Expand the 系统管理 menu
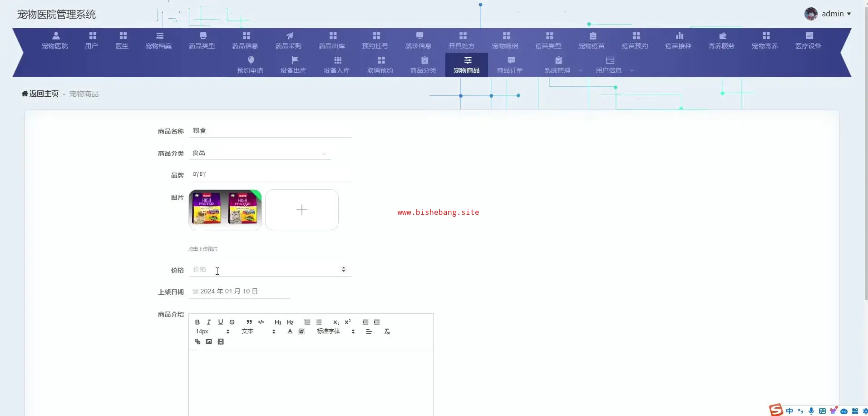This screenshot has width=868, height=416. [x=562, y=65]
